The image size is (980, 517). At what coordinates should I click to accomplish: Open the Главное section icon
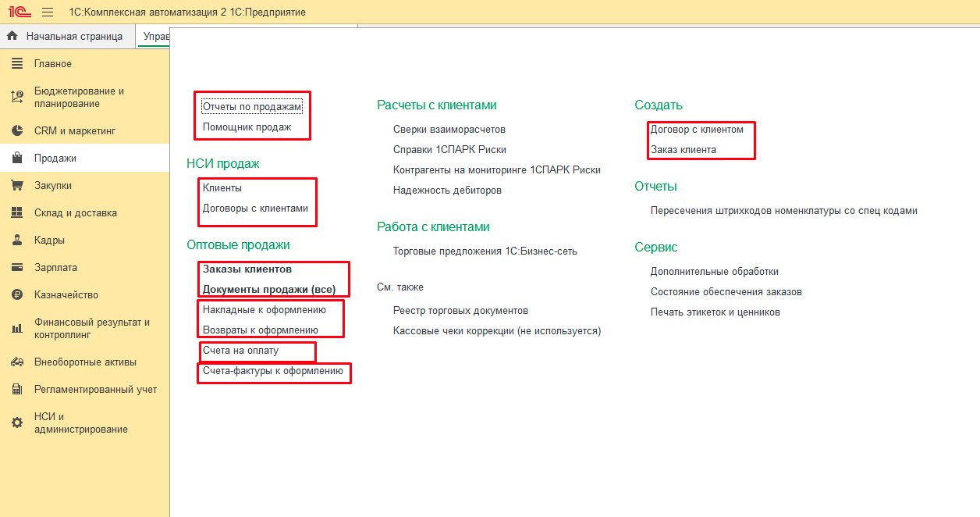(x=17, y=64)
